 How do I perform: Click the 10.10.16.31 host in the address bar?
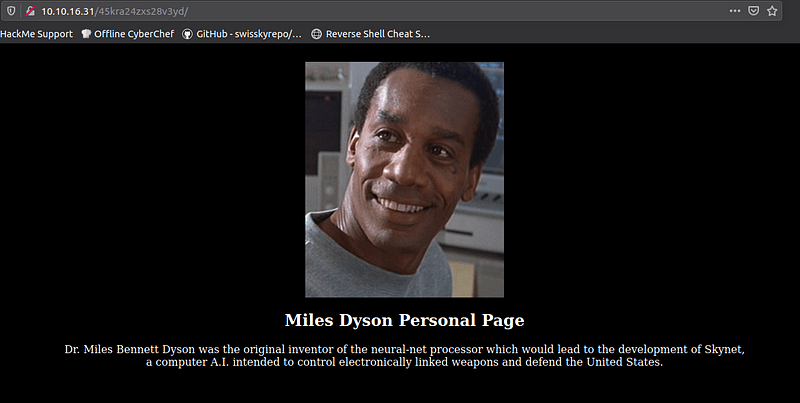tap(68, 11)
